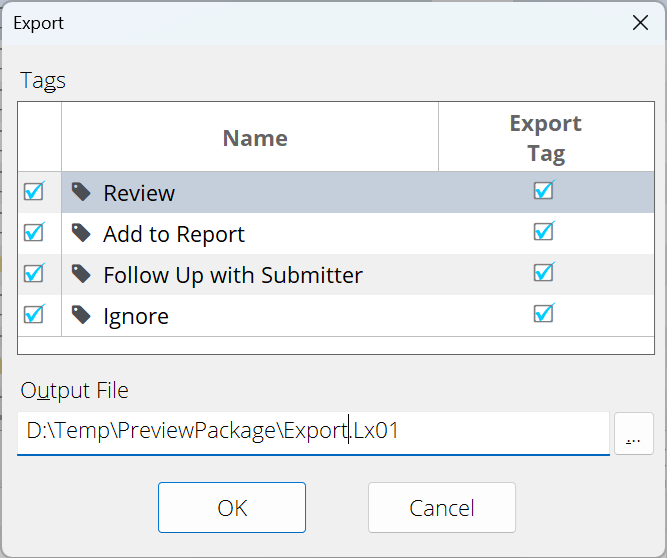Uncheck the Ignore row selection checkbox
This screenshot has width=667, height=558.
34,314
